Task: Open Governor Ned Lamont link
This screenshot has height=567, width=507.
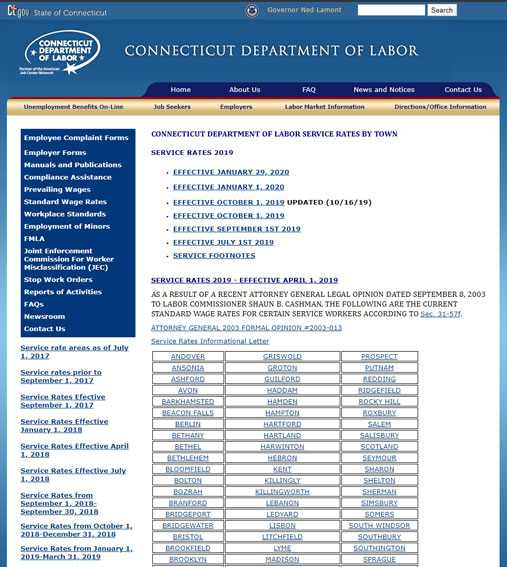Action: [x=304, y=10]
